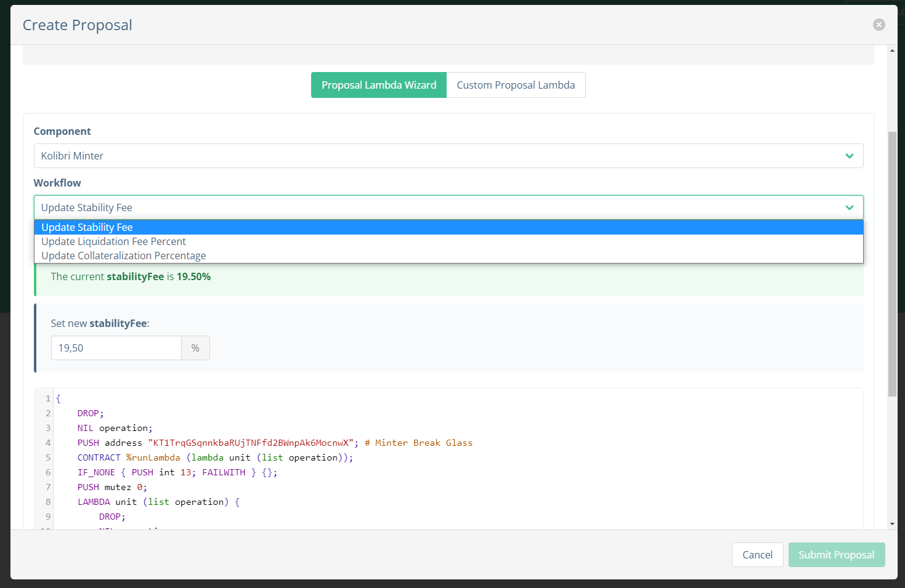The width and height of the screenshot is (905, 588).
Task: Click the Minter Break Glass contract address
Action: (x=250, y=443)
